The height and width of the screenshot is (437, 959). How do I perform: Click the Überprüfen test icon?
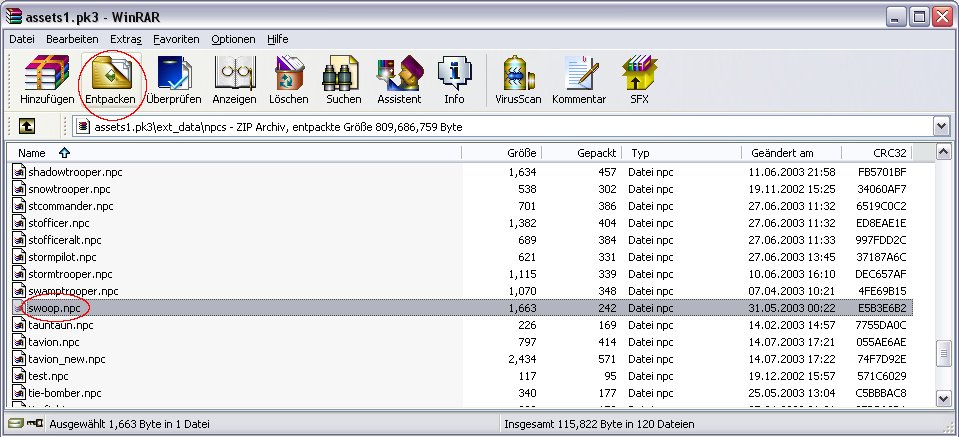click(x=173, y=80)
